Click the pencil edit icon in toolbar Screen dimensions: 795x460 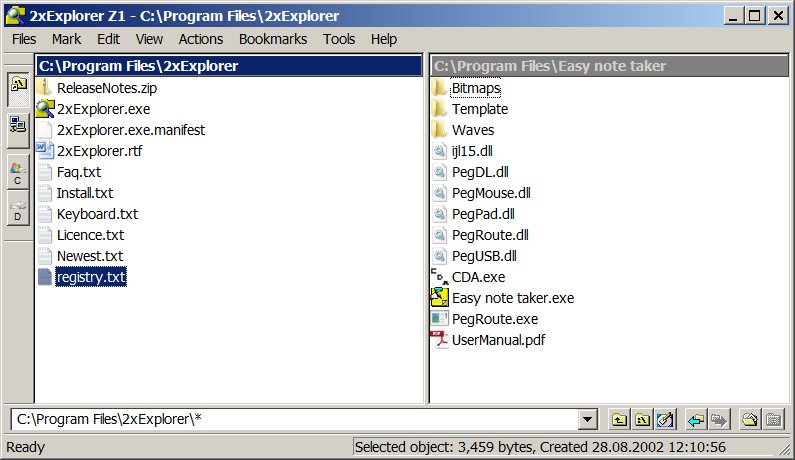[665, 419]
